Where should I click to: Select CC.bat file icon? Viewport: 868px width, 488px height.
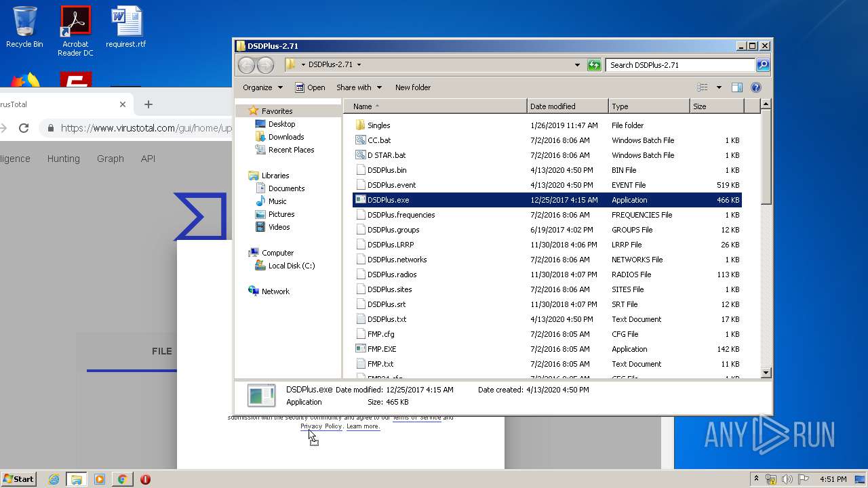coord(361,140)
